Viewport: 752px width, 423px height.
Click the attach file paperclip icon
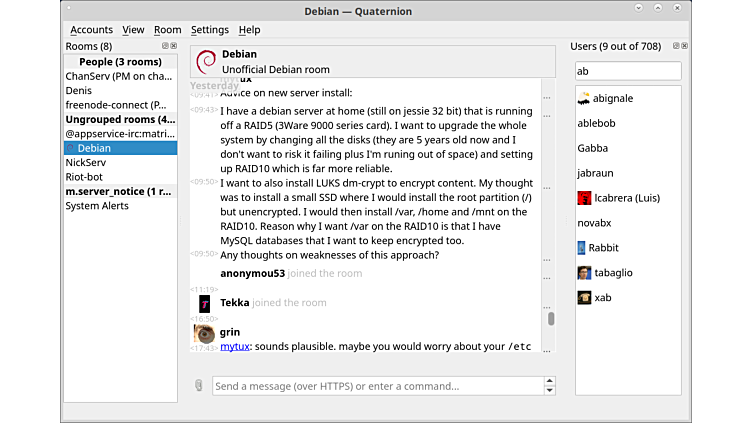(x=199, y=385)
